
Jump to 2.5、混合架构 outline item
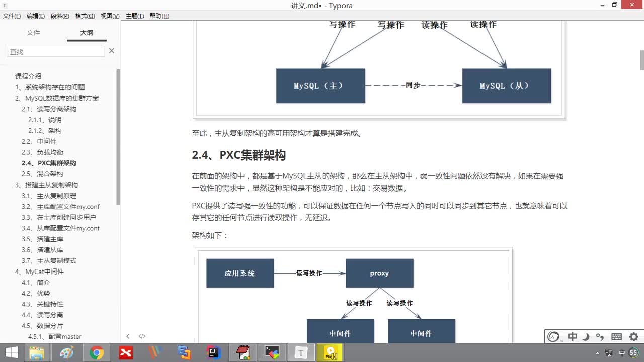(42, 174)
